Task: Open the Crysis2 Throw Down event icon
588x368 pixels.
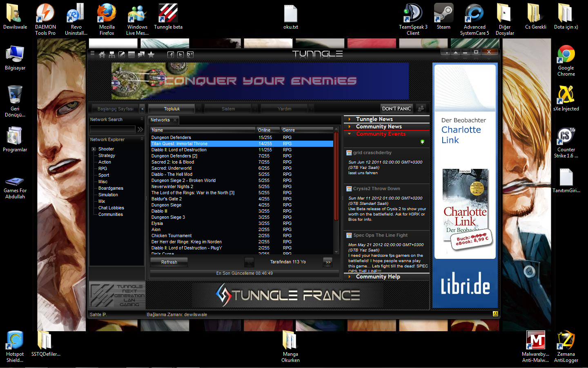Action: [x=349, y=189]
